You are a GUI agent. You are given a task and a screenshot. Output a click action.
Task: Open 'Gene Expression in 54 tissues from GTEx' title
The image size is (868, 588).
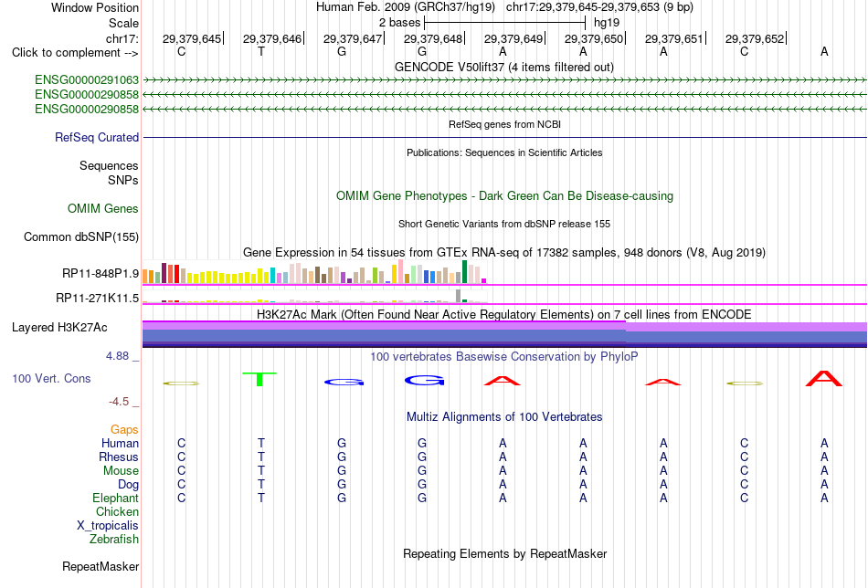[504, 253]
